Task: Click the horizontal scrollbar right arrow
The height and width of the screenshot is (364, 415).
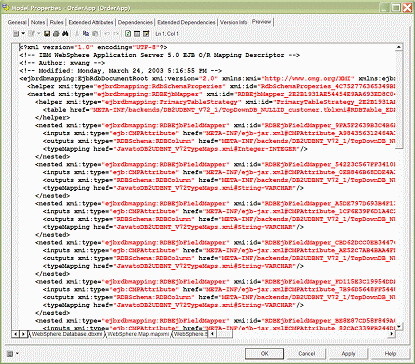Action: click(392, 334)
